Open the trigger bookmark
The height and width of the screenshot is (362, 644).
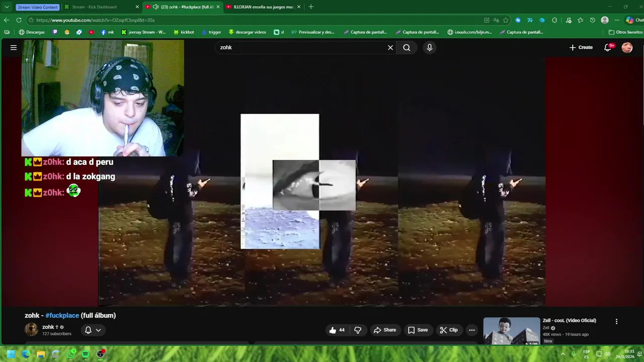(x=211, y=32)
